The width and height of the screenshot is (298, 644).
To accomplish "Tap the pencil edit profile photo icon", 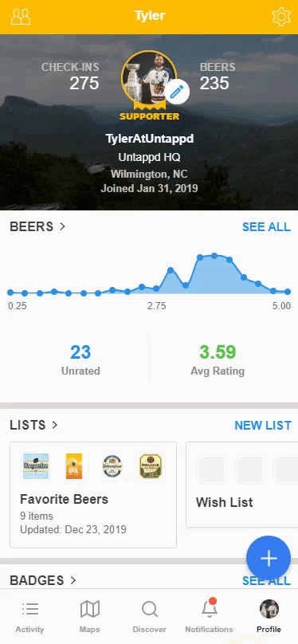I will (177, 92).
